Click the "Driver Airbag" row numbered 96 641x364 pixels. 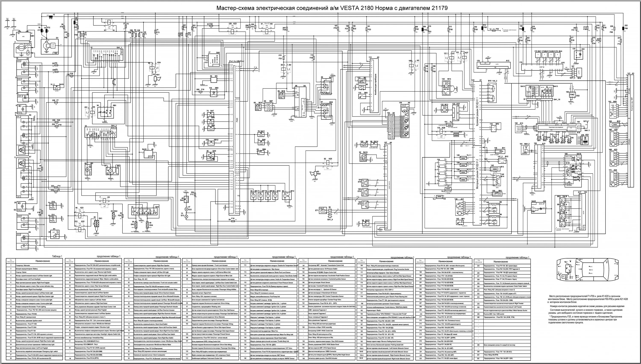click(211, 303)
